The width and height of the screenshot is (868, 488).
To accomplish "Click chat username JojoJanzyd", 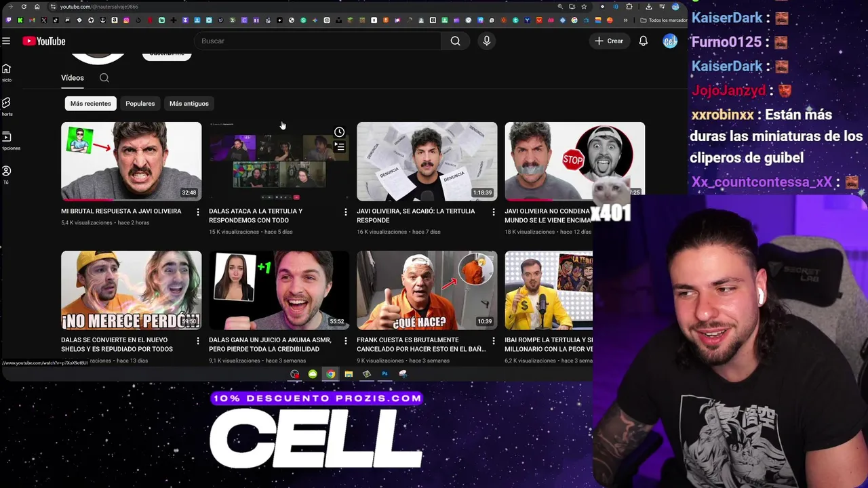I will point(728,90).
